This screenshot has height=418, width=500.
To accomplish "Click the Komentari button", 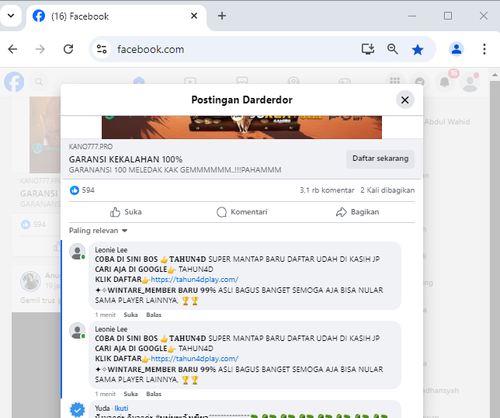I will point(242,212).
